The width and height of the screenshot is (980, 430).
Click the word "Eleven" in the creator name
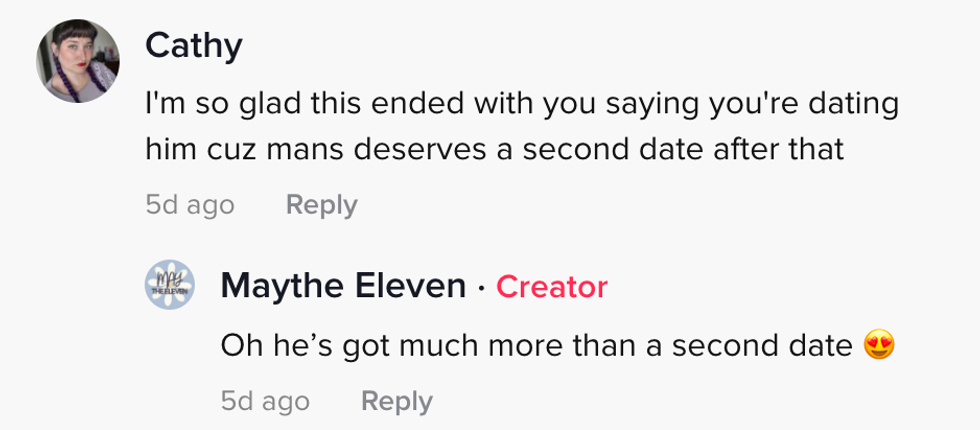410,287
